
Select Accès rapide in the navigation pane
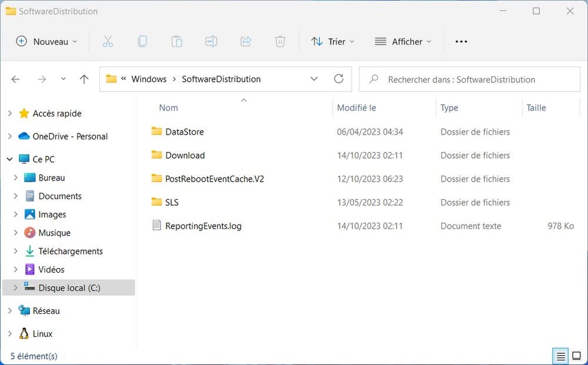coord(57,113)
